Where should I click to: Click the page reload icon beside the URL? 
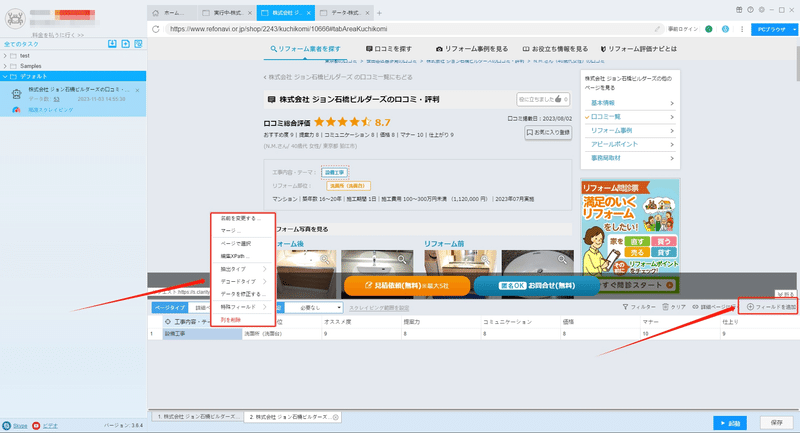coord(156,29)
